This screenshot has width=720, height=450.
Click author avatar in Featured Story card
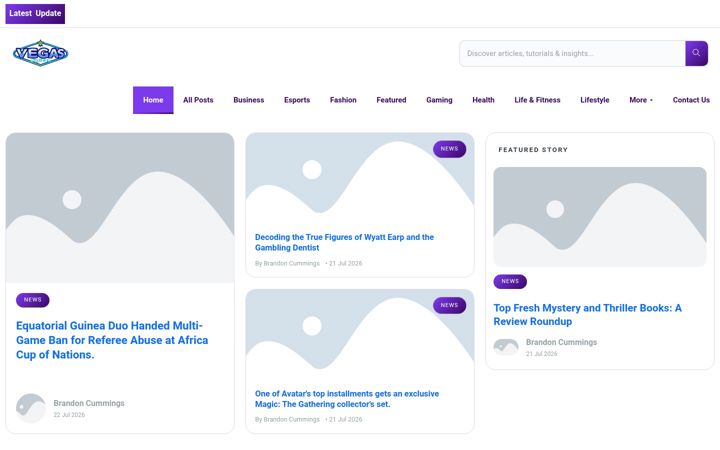click(x=506, y=347)
